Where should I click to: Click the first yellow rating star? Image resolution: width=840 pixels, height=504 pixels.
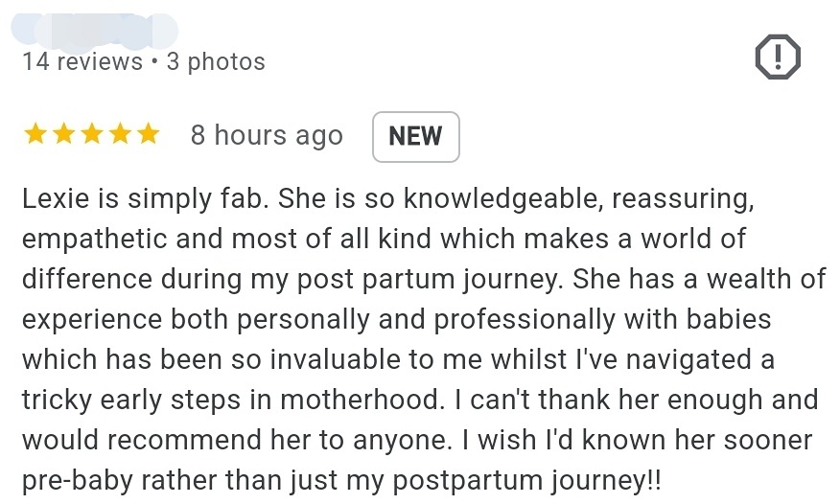pyautogui.click(x=35, y=135)
